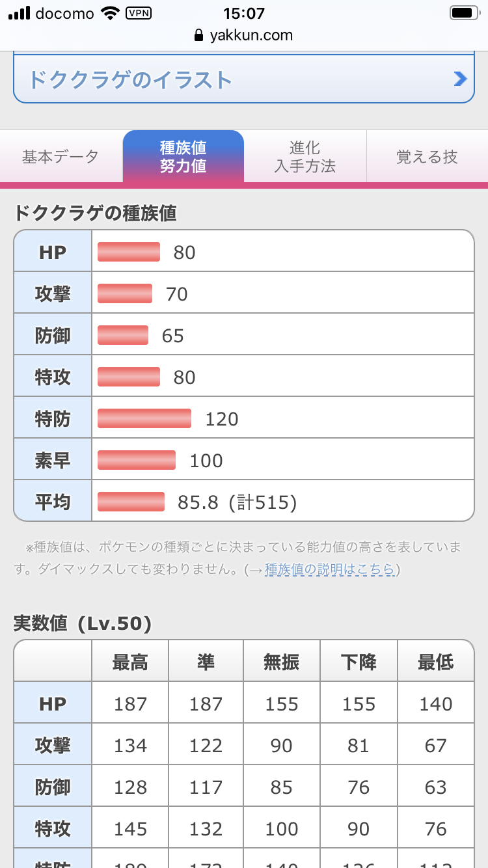
Task: Tap the 特防 base stat bar
Action: coord(144,418)
